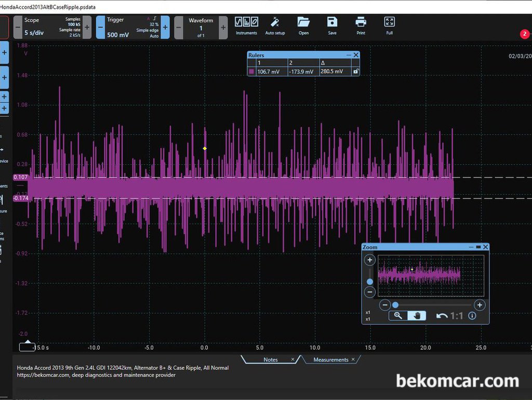The width and height of the screenshot is (532, 400).
Task: Select the magnifier zoom mode in Zoom panel
Action: (x=398, y=316)
